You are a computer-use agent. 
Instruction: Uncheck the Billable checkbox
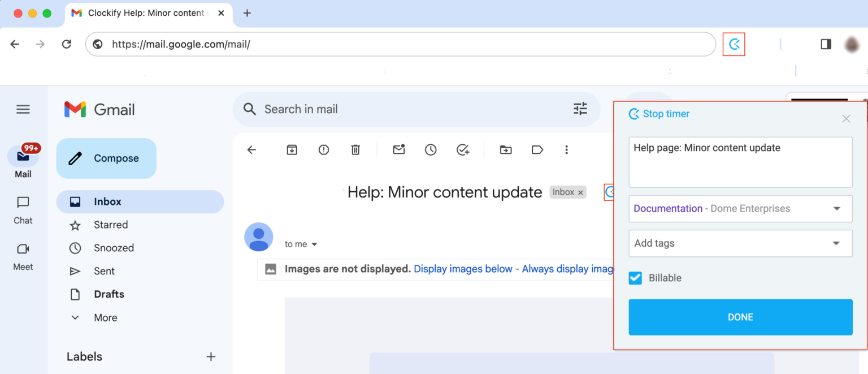tap(635, 278)
